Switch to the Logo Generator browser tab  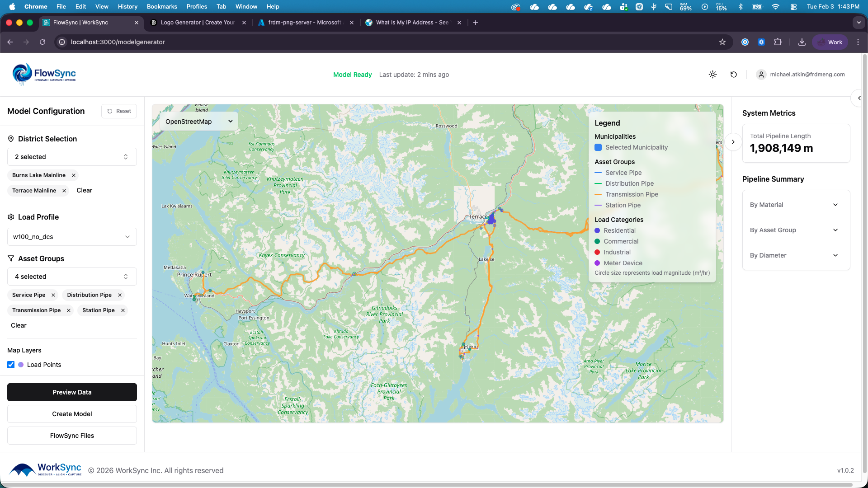point(198,23)
